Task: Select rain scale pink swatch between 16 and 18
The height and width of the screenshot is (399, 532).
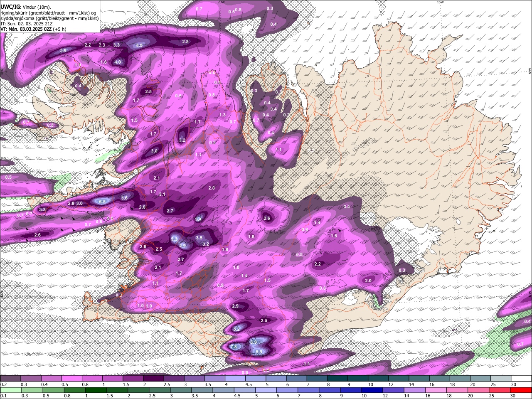Action: pos(436,390)
